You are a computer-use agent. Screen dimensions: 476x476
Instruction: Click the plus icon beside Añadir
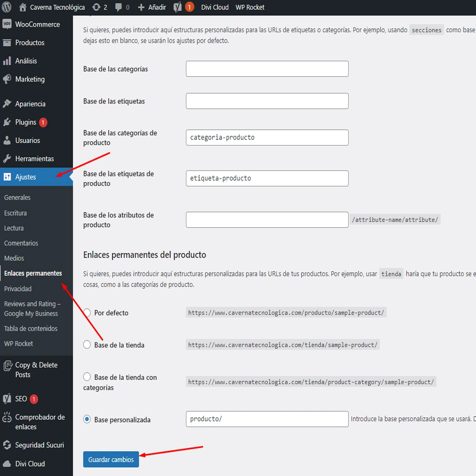[x=141, y=7]
